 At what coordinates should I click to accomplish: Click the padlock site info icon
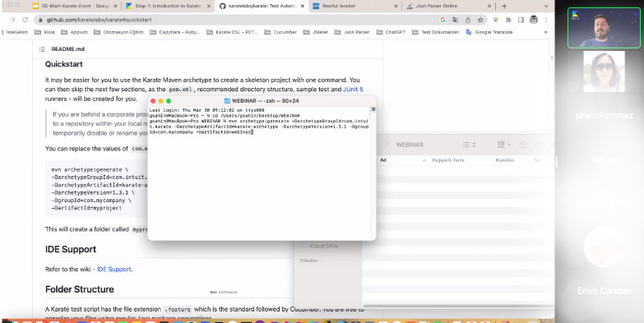coord(40,20)
